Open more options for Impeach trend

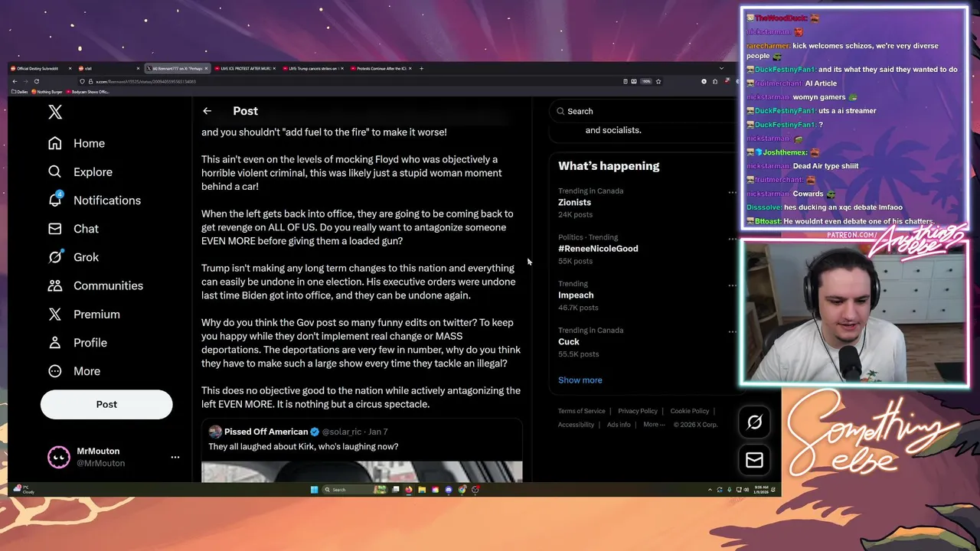pyautogui.click(x=732, y=285)
